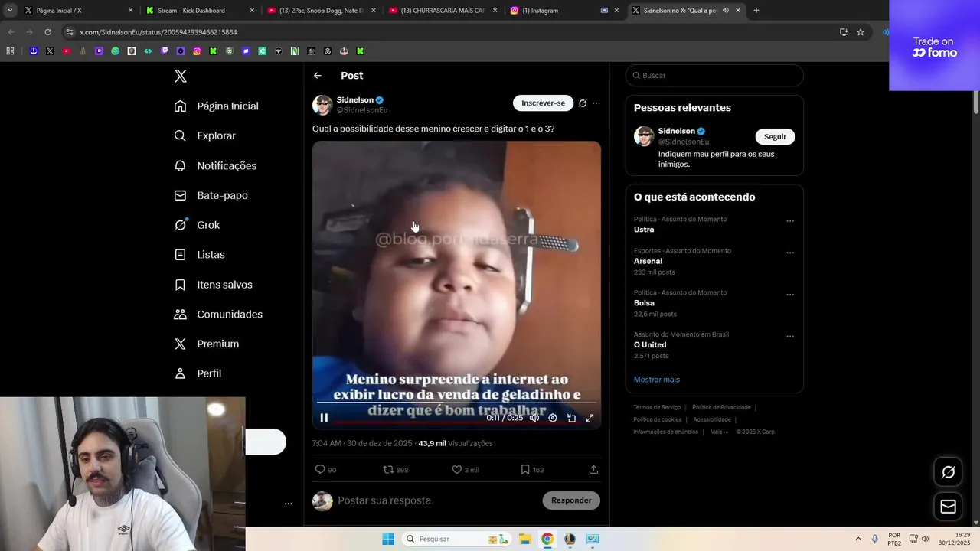
Task: Bookmark the post with 163 saves
Action: [531, 469]
